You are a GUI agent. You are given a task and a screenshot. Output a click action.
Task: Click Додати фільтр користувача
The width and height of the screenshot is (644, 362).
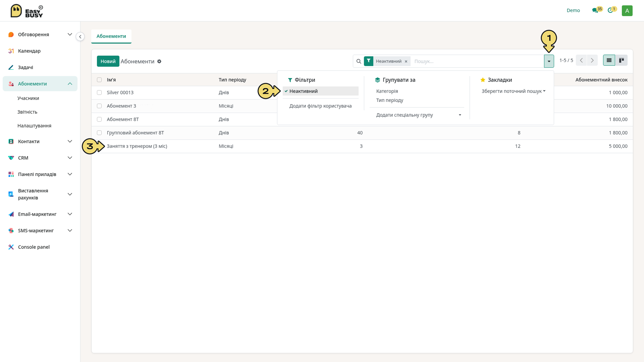321,106
